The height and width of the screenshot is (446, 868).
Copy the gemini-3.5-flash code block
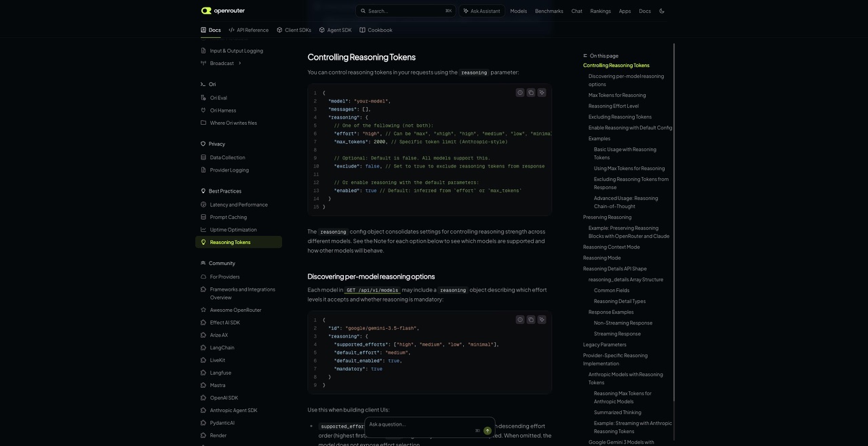click(531, 319)
